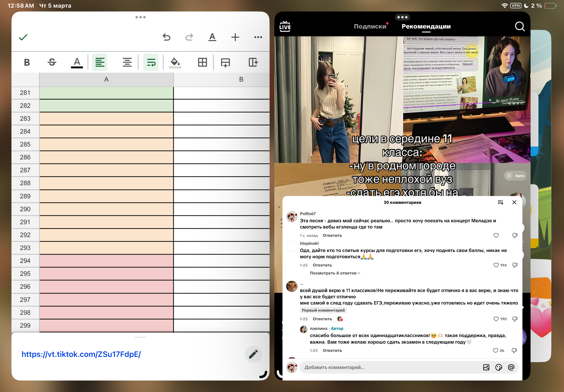The height and width of the screenshot is (392, 564).
Task: Close the comments panel
Action: (x=514, y=202)
